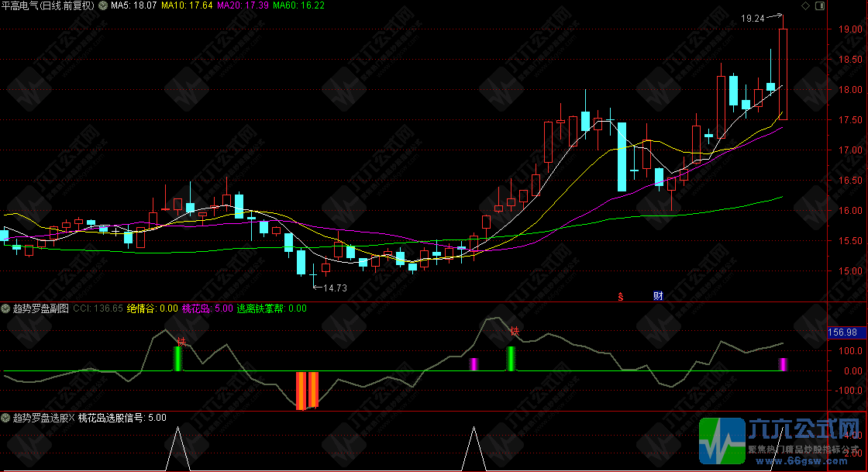Click the -100.0 CCI axis label
The height and width of the screenshot is (472, 868).
coord(848,390)
